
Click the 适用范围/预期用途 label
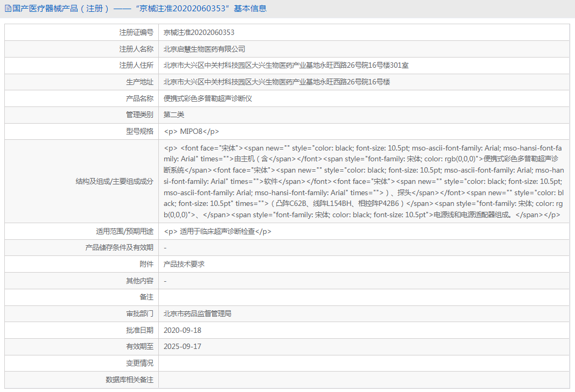coord(125,232)
